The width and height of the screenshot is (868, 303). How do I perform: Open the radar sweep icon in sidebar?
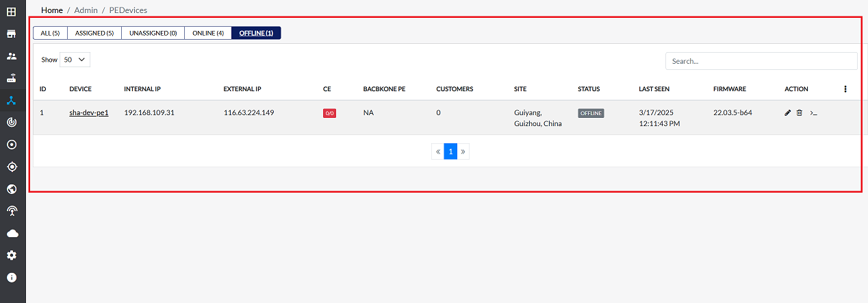(12, 122)
